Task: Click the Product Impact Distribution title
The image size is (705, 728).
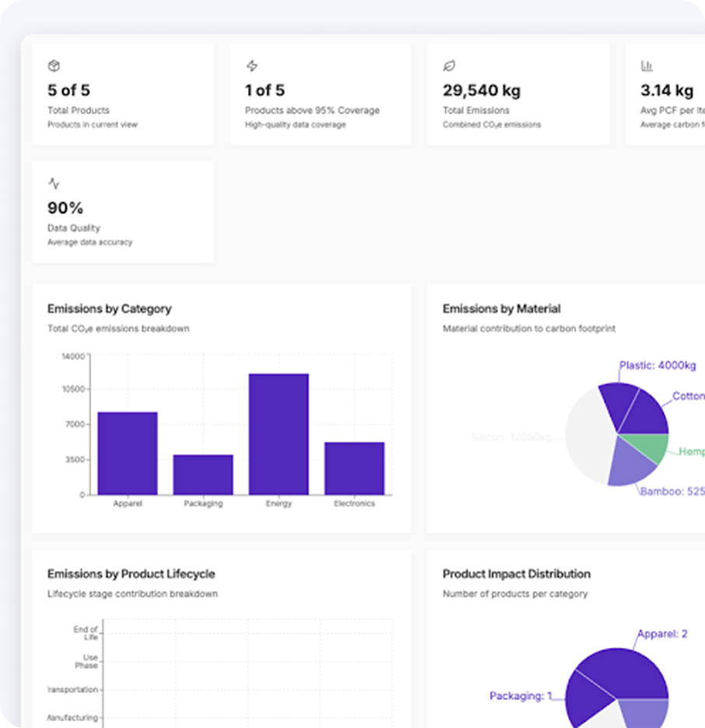Action: pos(516,574)
